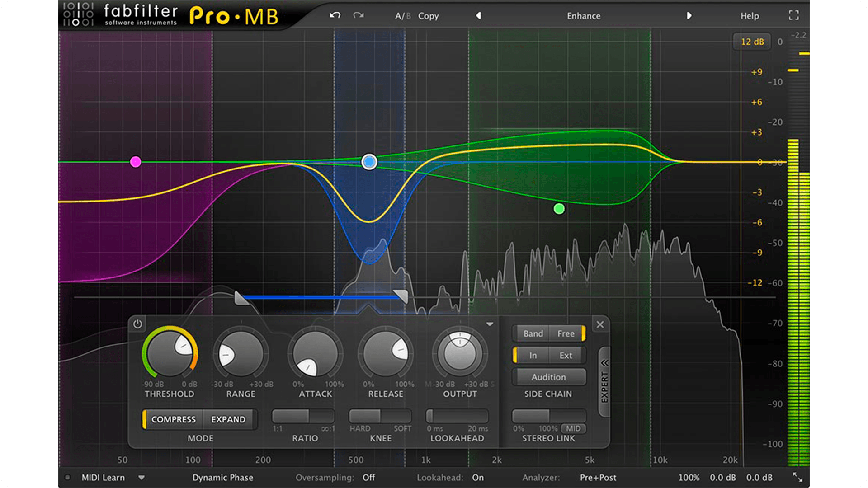Image resolution: width=868 pixels, height=488 pixels.
Task: Click the redo arrow icon
Action: click(x=359, y=15)
